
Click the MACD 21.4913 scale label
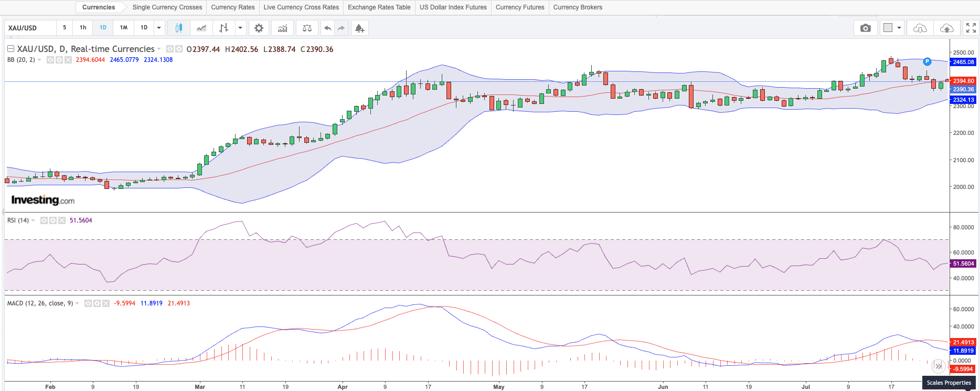(963, 342)
